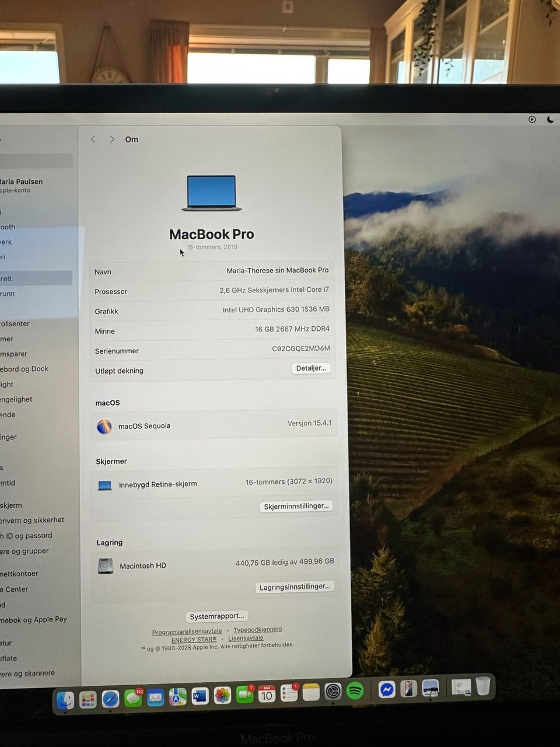This screenshot has height=747, width=560.
Task: Launch Spotify from the Dock
Action: pyautogui.click(x=355, y=691)
